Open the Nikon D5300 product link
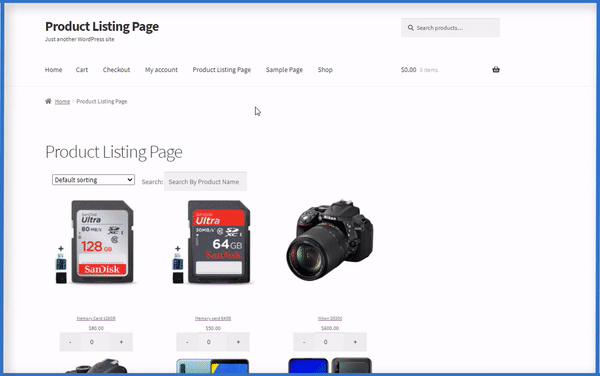 coord(330,318)
